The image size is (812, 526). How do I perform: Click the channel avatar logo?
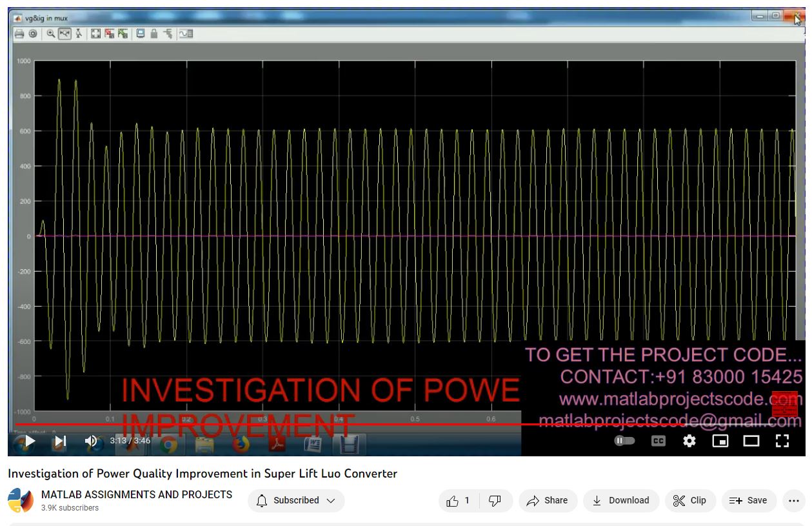(20, 501)
